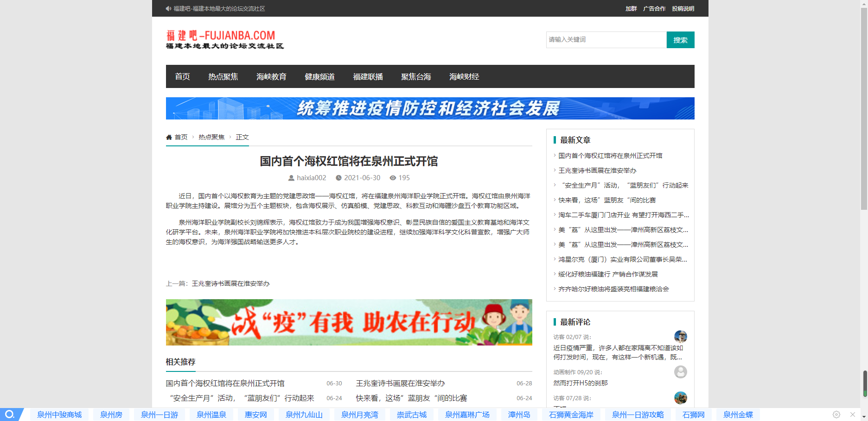Open settings gear in bottom bar

pos(836,415)
